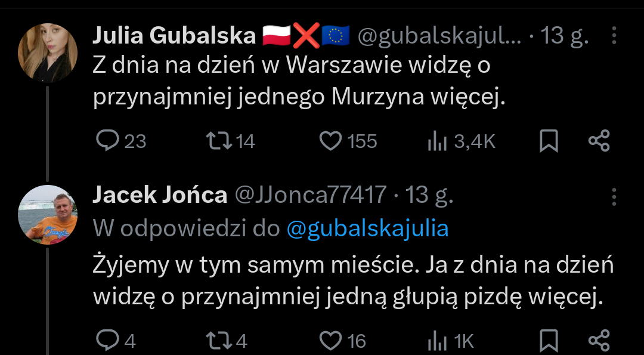The image size is (644, 355).
Task: Like Jacek Jońca's reply
Action: point(331,340)
